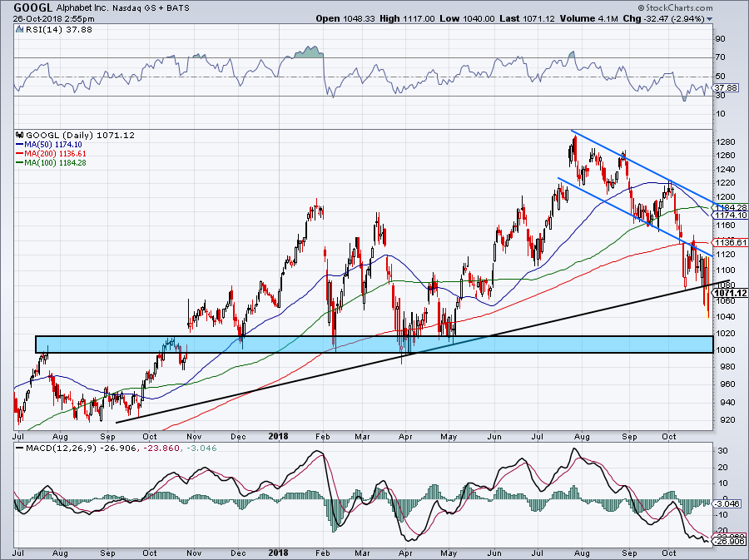Click the 1280 price axis label
Image resolution: width=749 pixels, height=560 pixels.
coord(725,141)
